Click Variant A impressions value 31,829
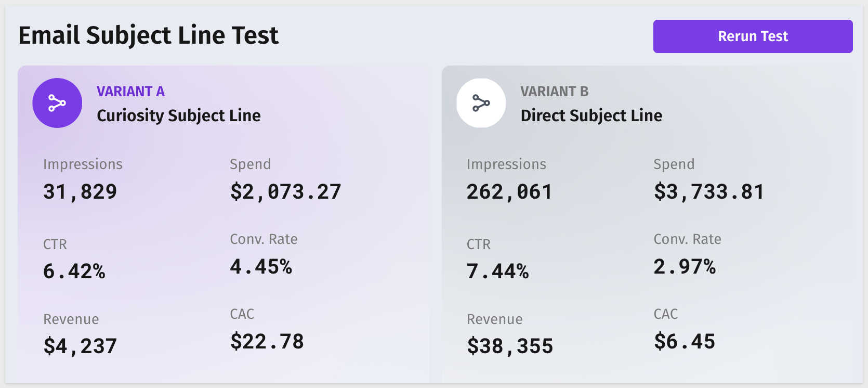 [80, 192]
